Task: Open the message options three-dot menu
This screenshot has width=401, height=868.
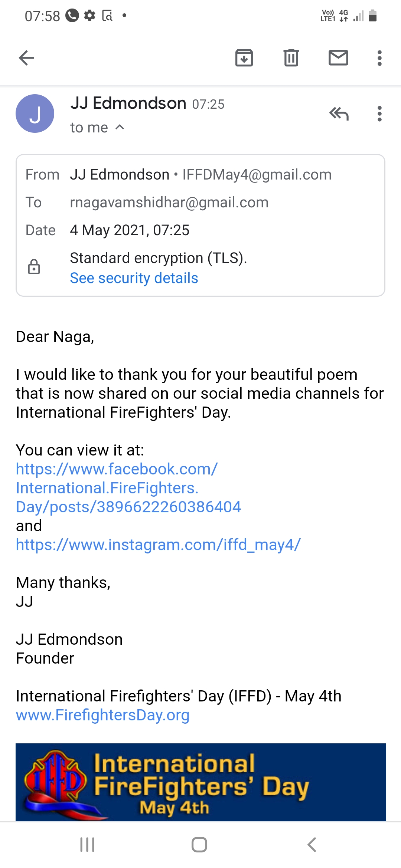Action: coord(379,114)
